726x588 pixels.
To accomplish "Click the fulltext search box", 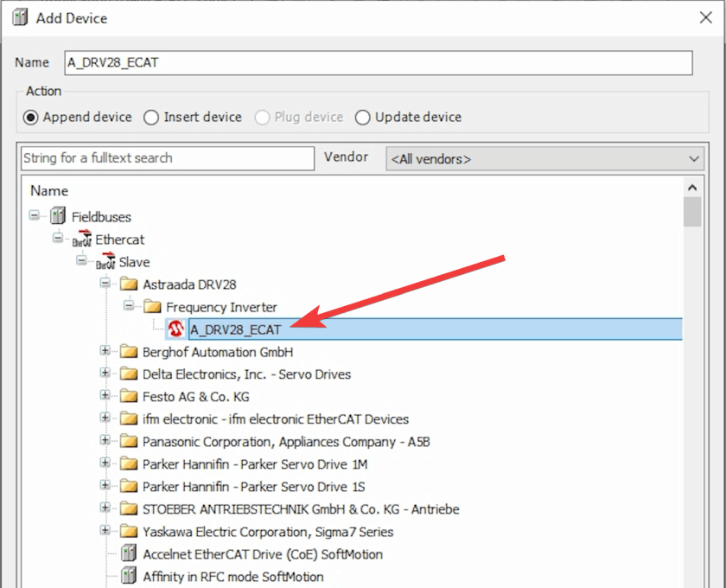I will coord(168,158).
